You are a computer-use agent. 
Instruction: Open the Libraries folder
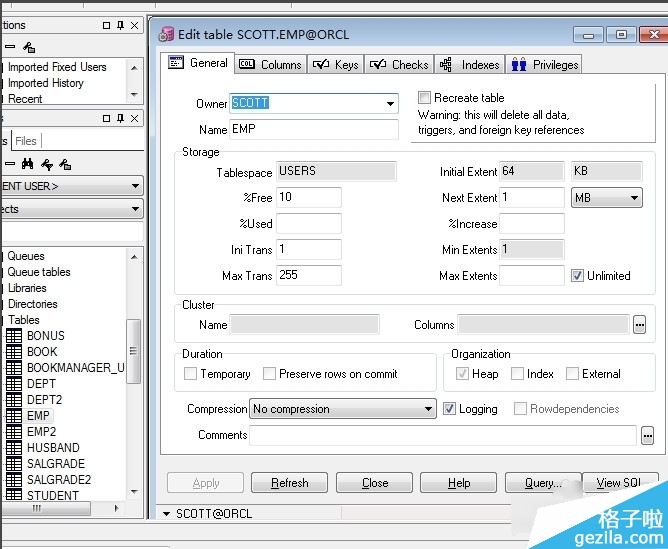(27, 288)
